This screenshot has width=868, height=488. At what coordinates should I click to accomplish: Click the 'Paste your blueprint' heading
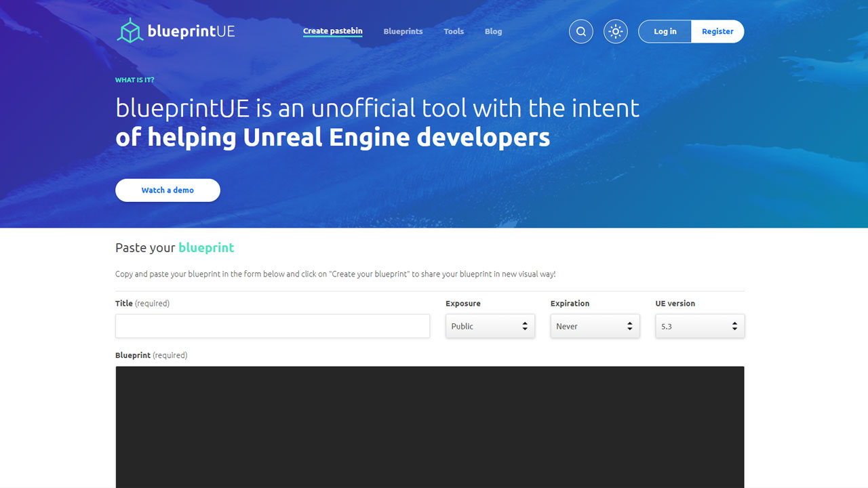pos(175,248)
